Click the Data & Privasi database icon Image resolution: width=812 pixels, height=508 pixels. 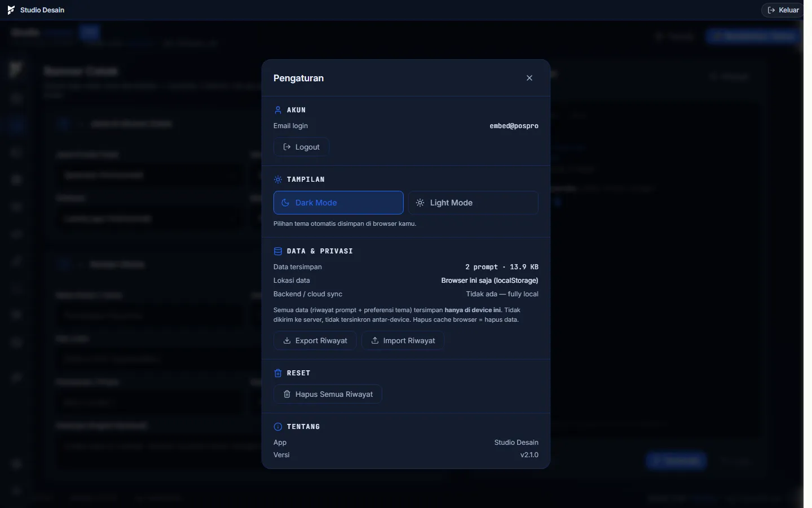click(x=278, y=251)
